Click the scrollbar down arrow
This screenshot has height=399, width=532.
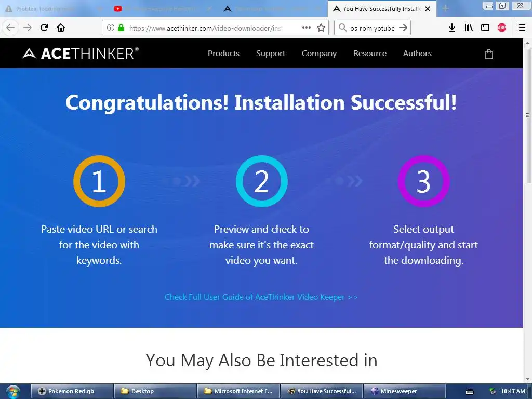(x=528, y=379)
